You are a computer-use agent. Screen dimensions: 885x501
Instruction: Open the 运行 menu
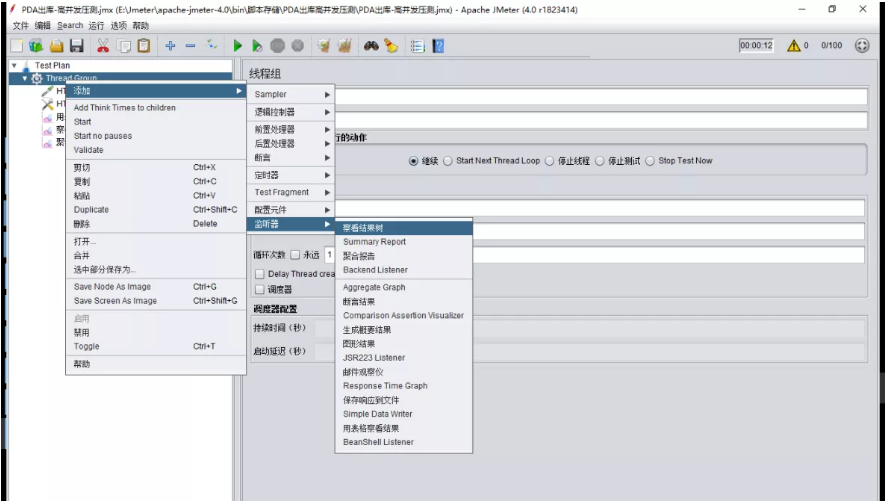tap(97, 25)
